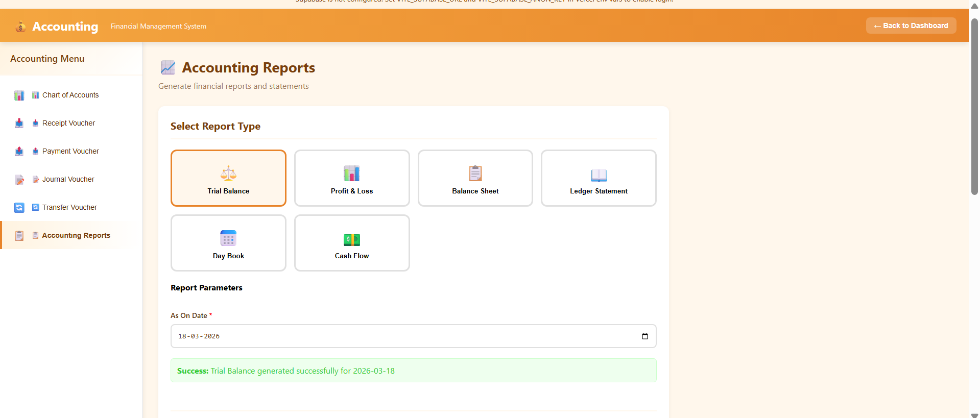
Task: Click the Ledger Statement book icon
Action: tap(599, 175)
